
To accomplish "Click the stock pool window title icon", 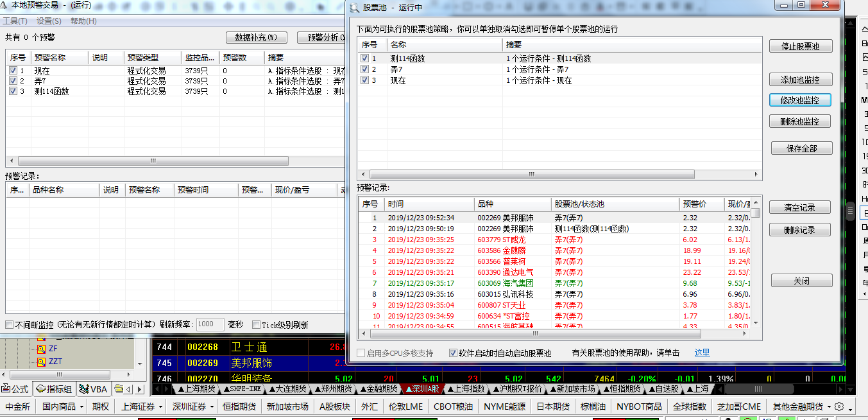I will point(355,8).
